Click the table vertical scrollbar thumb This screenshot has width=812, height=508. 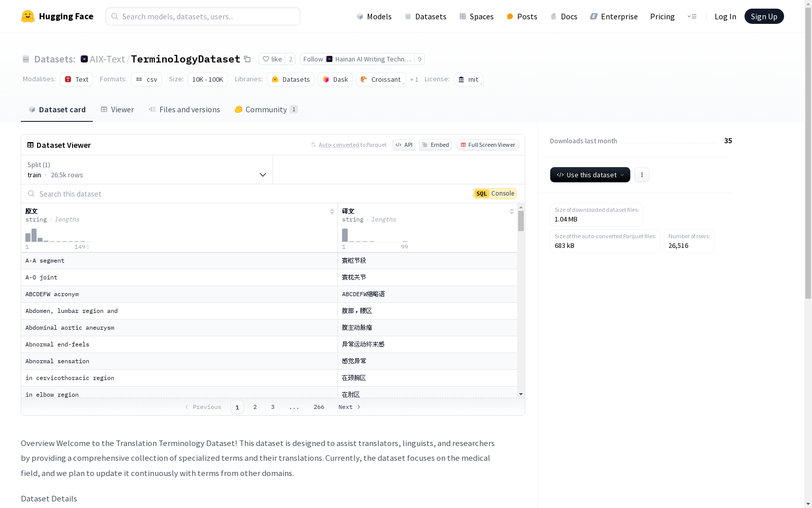(x=521, y=221)
